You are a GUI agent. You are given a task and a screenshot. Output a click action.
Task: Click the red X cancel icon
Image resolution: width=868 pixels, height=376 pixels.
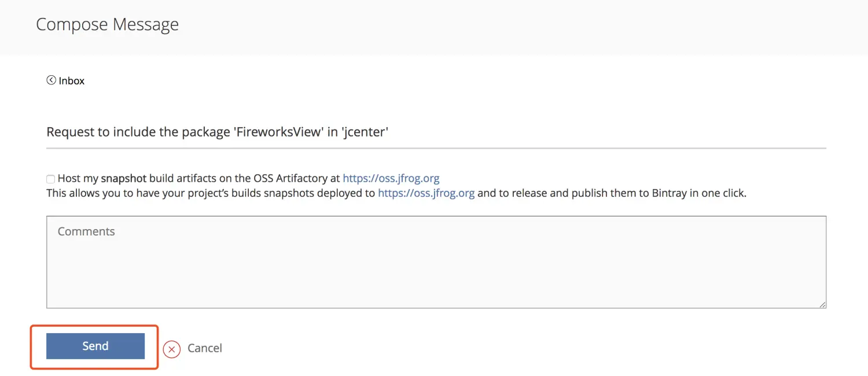[x=172, y=349]
